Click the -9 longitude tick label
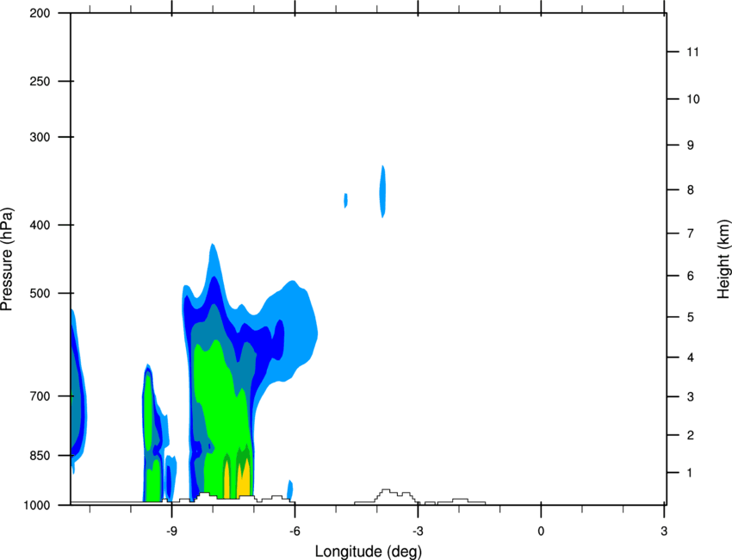This screenshot has height=560, width=732. [171, 531]
